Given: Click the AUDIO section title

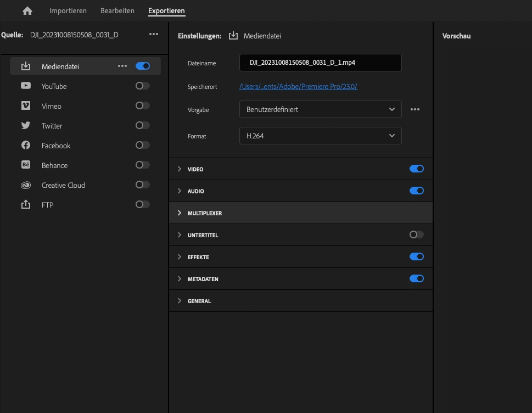Looking at the screenshot, I should pyautogui.click(x=196, y=192).
